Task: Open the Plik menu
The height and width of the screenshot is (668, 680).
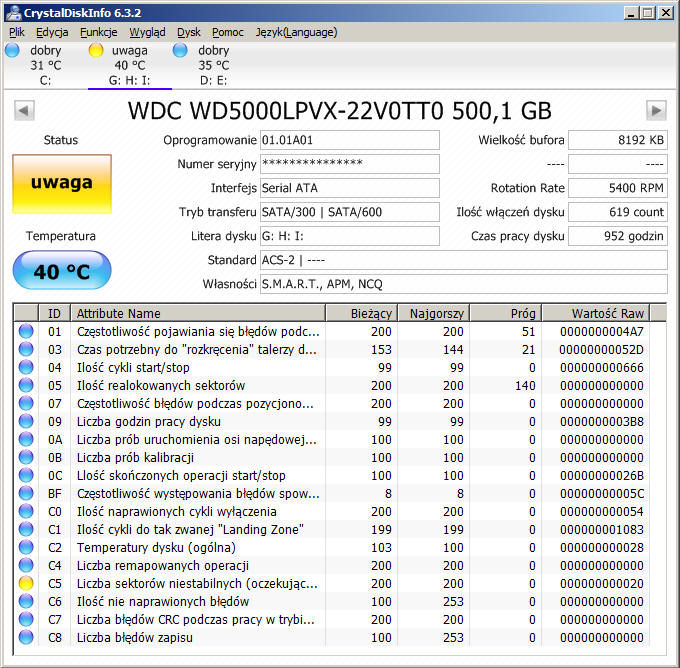Action: 16,32
